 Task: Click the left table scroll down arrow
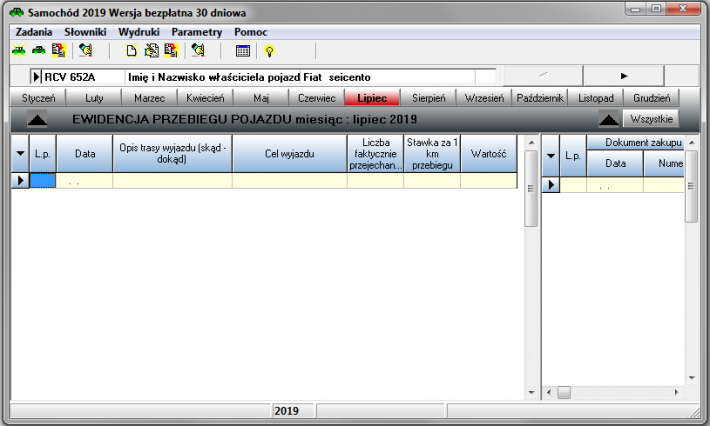531,392
